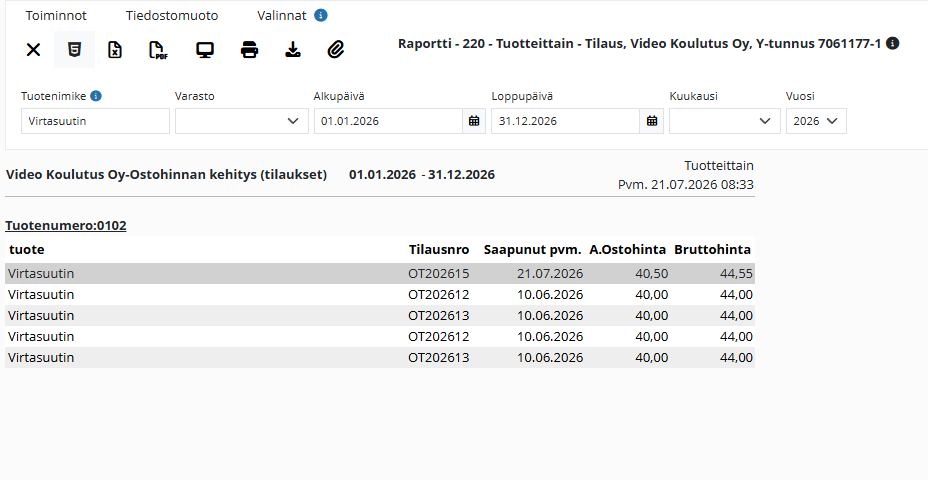928x480 pixels.
Task: Select Virtasuutin in the OT202615 row
Action: tap(41, 273)
